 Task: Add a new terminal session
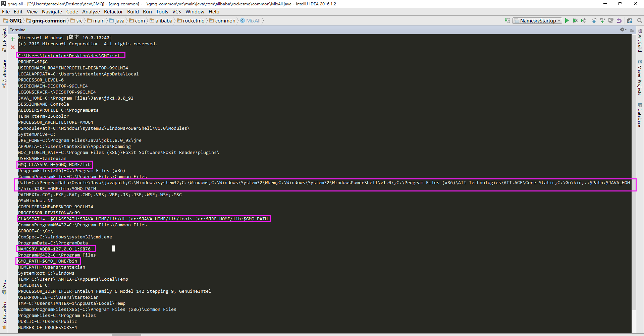pyautogui.click(x=13, y=39)
